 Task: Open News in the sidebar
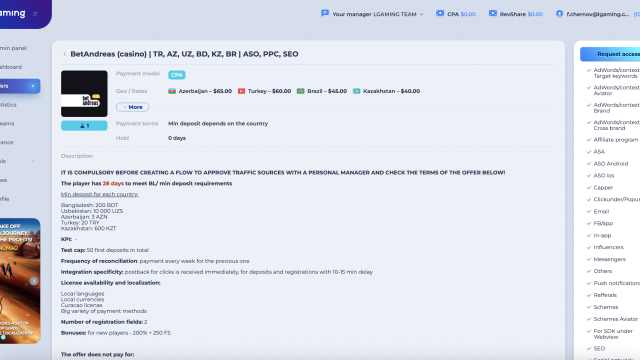[4, 180]
